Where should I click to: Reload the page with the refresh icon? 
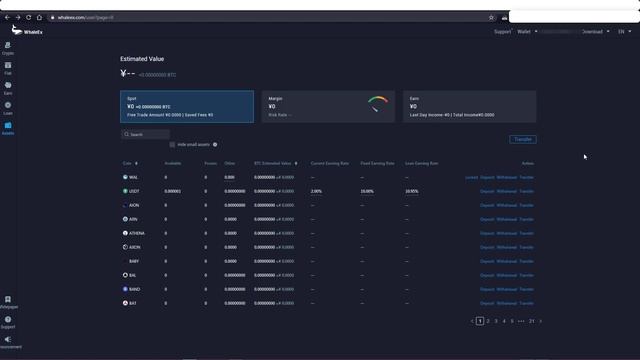29,18
